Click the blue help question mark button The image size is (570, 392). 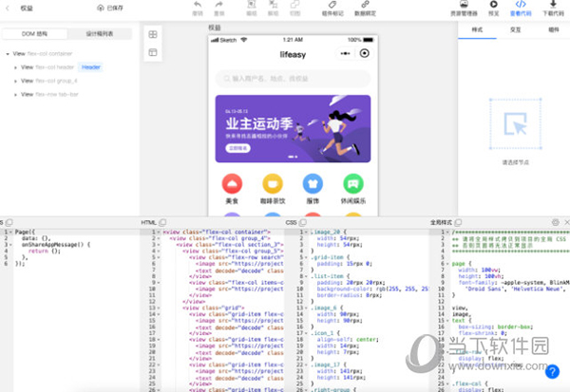coord(553,371)
